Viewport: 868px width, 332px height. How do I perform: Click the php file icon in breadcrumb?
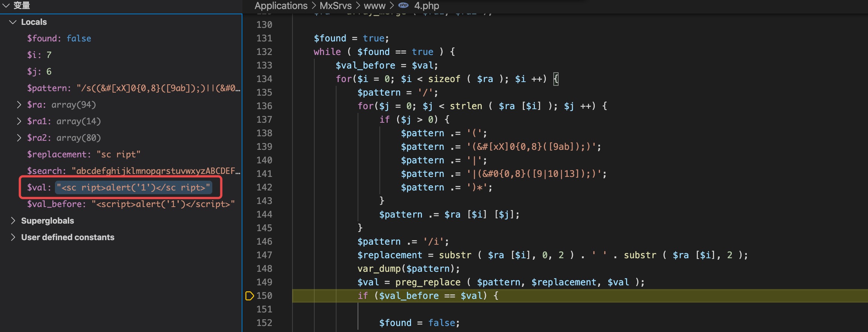(404, 5)
